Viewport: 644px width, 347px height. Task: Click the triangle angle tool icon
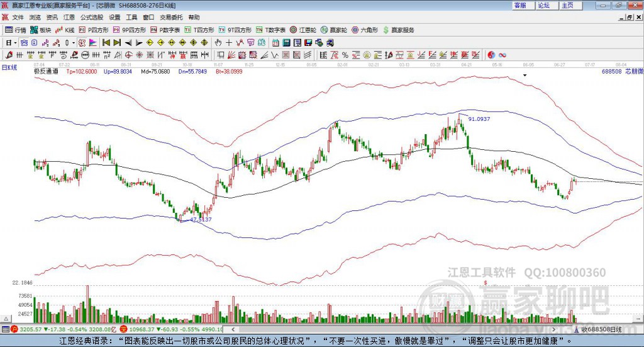coord(118,55)
